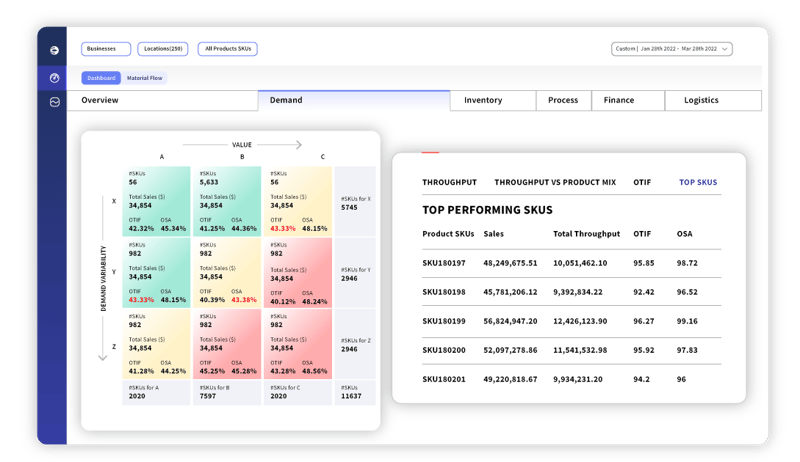Click the VALUE axis label

pyautogui.click(x=242, y=145)
